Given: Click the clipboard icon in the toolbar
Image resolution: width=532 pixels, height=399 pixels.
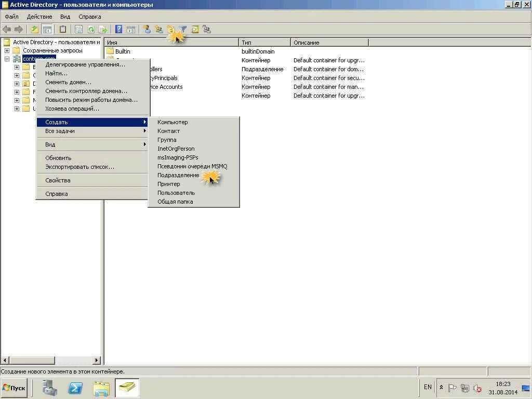Looking at the screenshot, I should tap(63, 30).
